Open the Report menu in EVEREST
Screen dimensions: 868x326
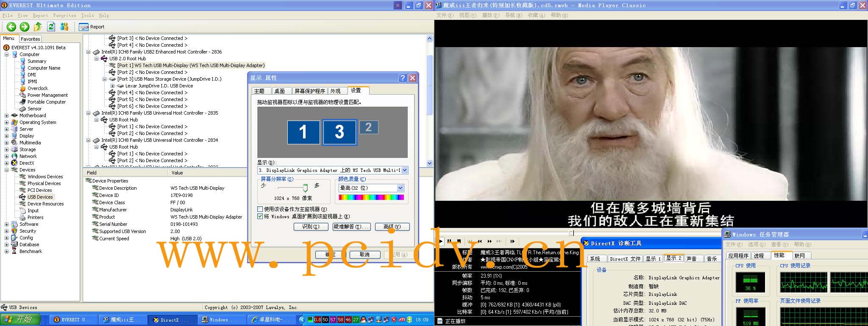(x=40, y=15)
